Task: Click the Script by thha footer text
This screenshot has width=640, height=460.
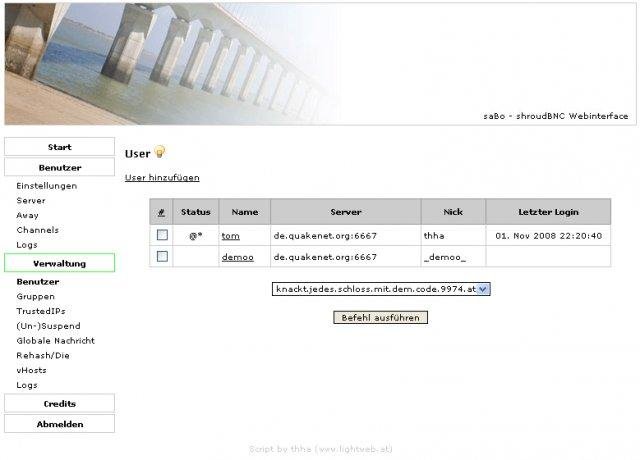Action: (320, 449)
